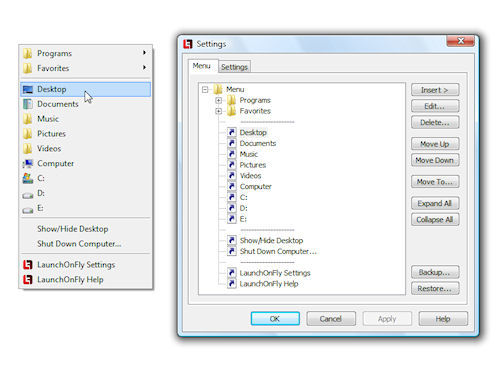Click the Cancel button

click(331, 319)
